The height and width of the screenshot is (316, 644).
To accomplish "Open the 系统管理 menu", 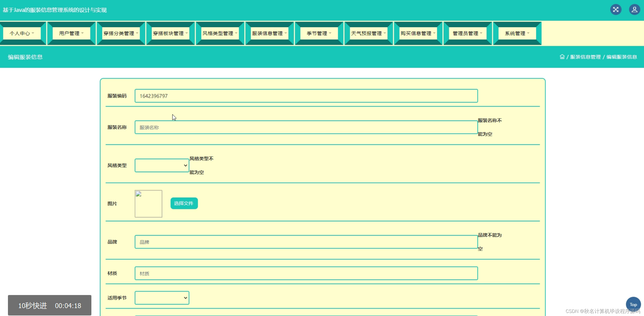I will coord(517,34).
